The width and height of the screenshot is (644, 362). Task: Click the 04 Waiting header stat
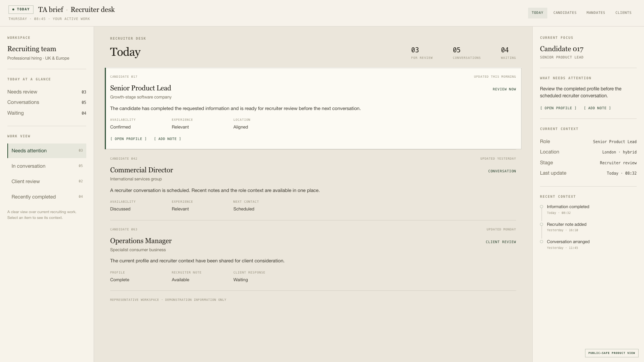(x=508, y=53)
